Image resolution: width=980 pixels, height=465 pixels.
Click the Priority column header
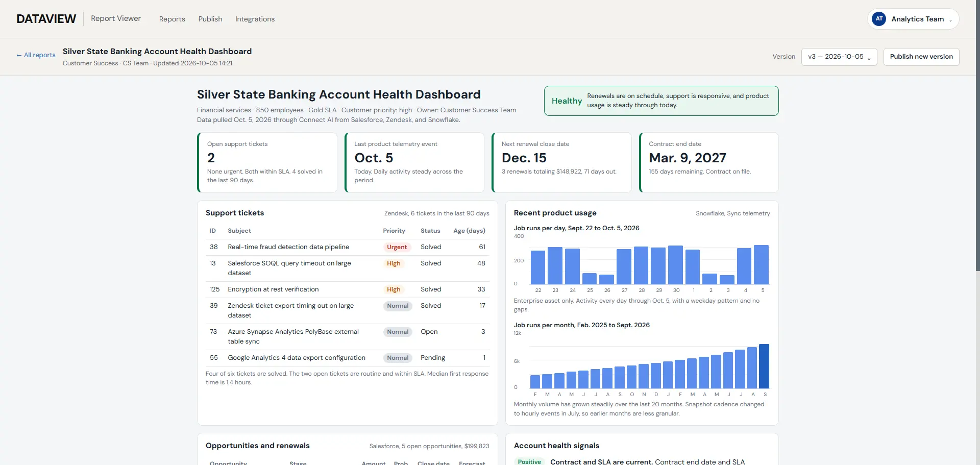click(394, 231)
